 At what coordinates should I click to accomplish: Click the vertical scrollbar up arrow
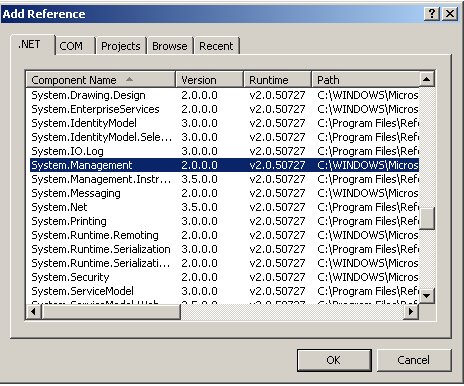click(427, 79)
